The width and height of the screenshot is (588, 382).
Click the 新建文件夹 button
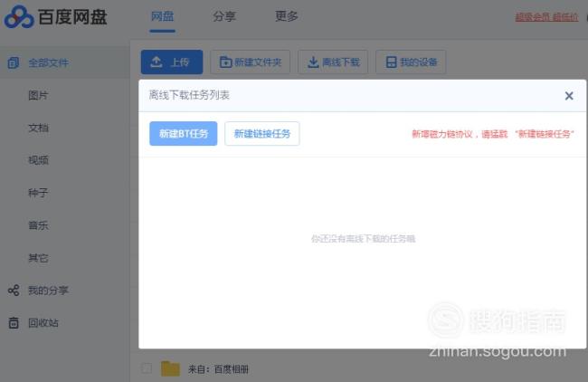click(250, 62)
